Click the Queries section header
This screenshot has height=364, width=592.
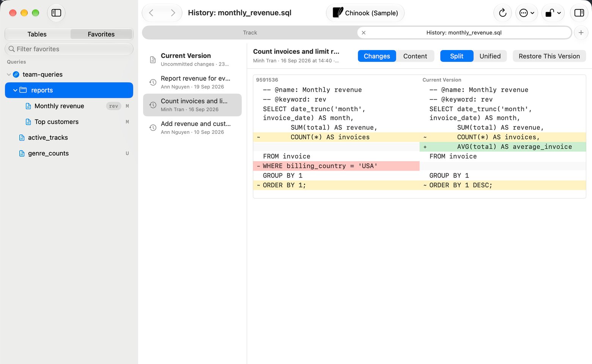pos(16,62)
